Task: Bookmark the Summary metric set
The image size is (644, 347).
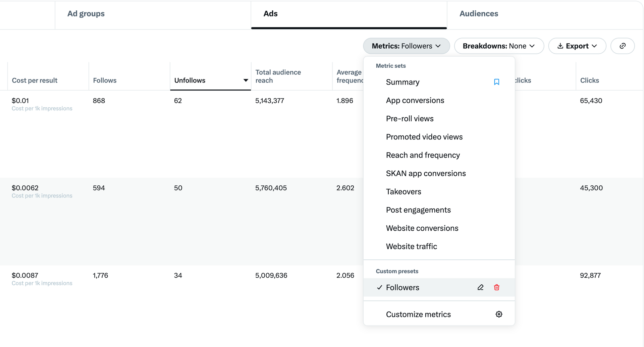Action: (x=496, y=82)
